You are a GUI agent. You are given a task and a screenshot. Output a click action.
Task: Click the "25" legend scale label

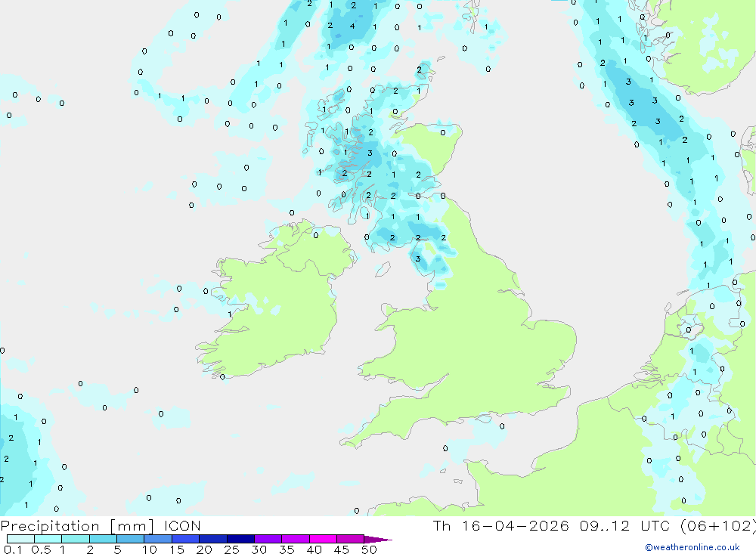[x=231, y=549]
